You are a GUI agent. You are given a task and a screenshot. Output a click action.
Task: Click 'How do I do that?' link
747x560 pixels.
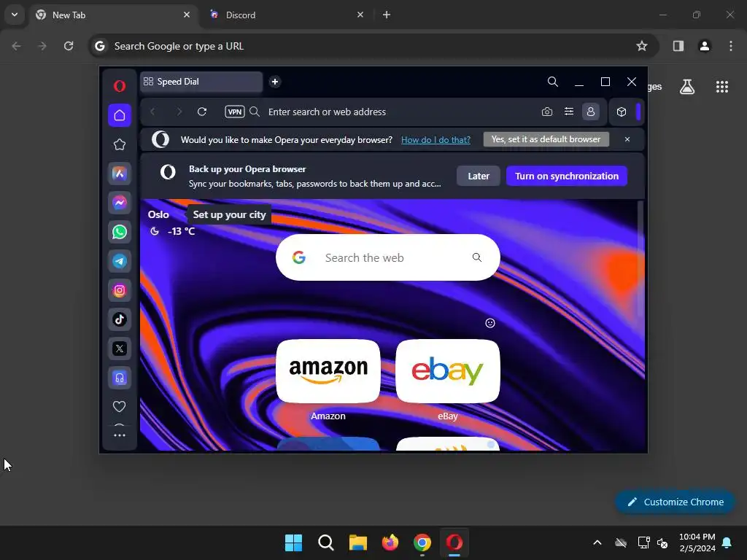coord(436,139)
